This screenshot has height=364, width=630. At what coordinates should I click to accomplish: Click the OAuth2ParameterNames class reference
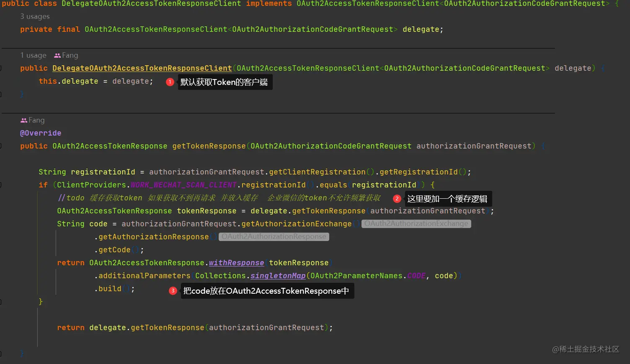coord(356,276)
